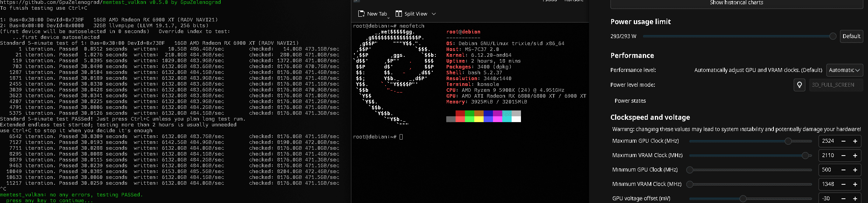Viewport: 868px width, 203px height.
Task: Expand the Power states section
Action: (x=630, y=101)
